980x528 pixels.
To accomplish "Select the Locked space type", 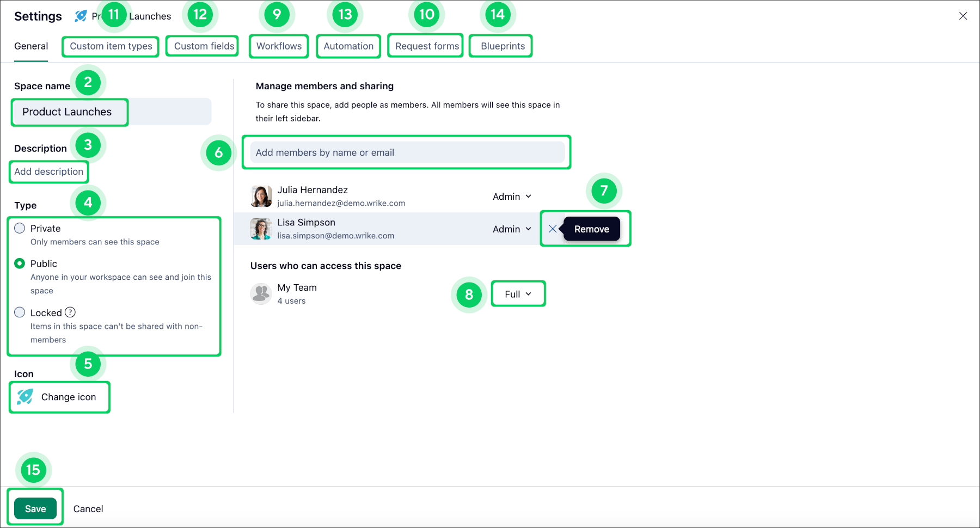I will [20, 312].
